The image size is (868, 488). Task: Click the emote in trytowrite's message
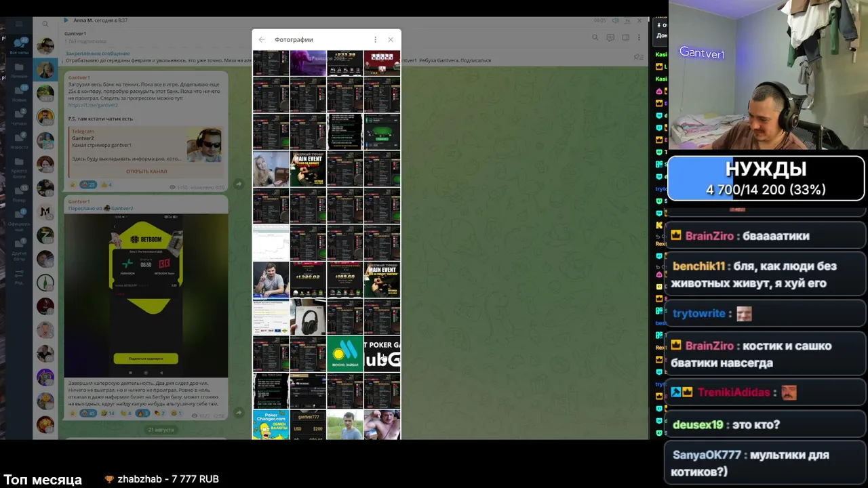744,314
